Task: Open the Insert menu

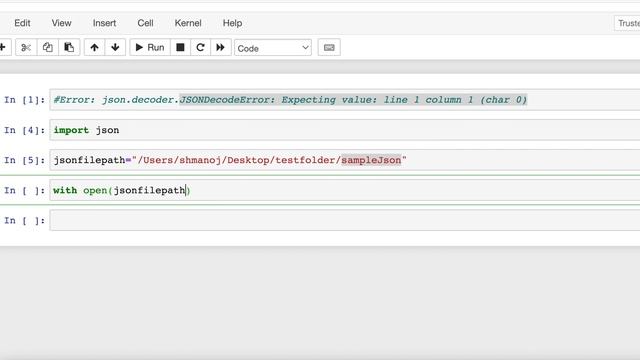Action: [x=104, y=23]
